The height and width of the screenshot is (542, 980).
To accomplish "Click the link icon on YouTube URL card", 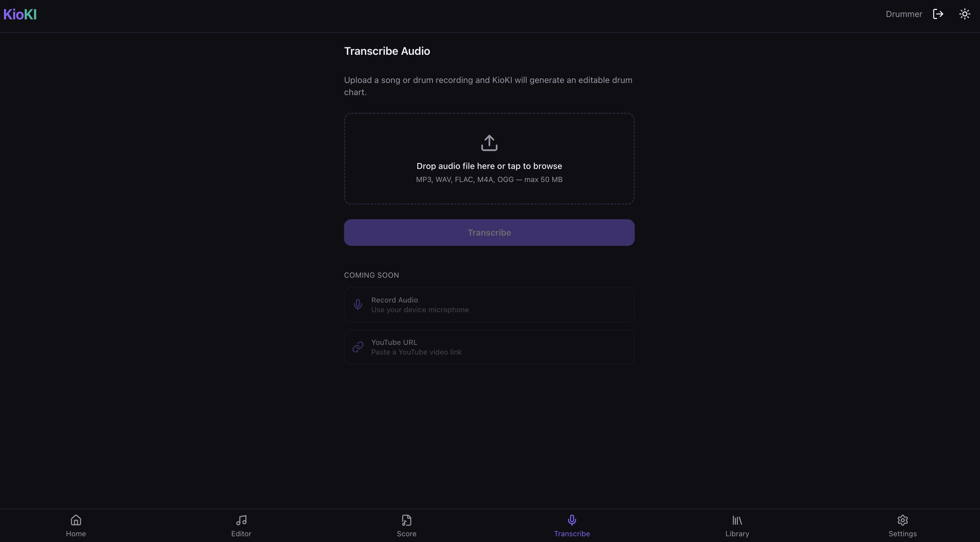I will point(358,346).
